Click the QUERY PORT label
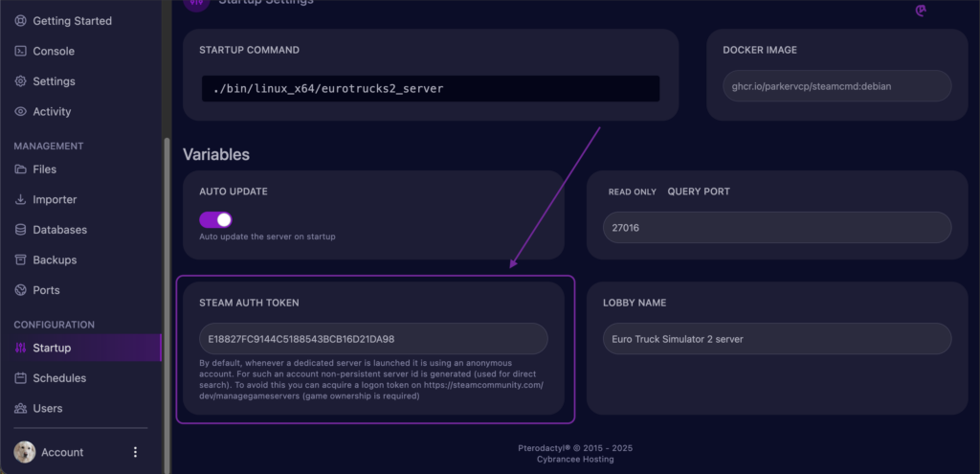This screenshot has height=474, width=980. pos(699,192)
